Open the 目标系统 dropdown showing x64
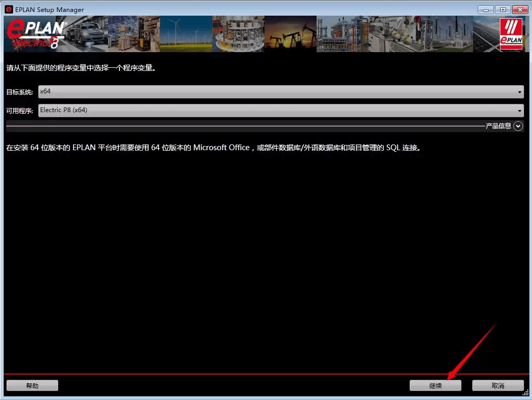 pyautogui.click(x=281, y=92)
